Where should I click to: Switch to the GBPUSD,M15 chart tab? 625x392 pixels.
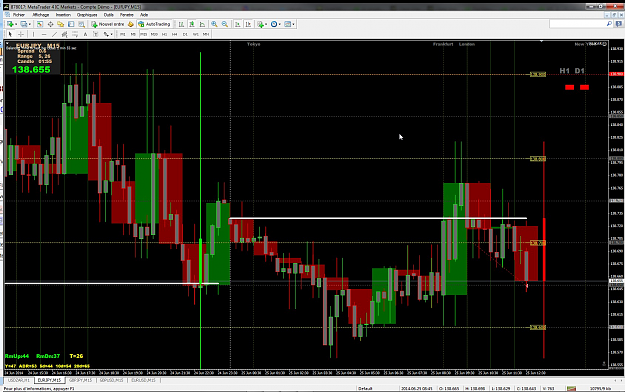tap(112, 380)
